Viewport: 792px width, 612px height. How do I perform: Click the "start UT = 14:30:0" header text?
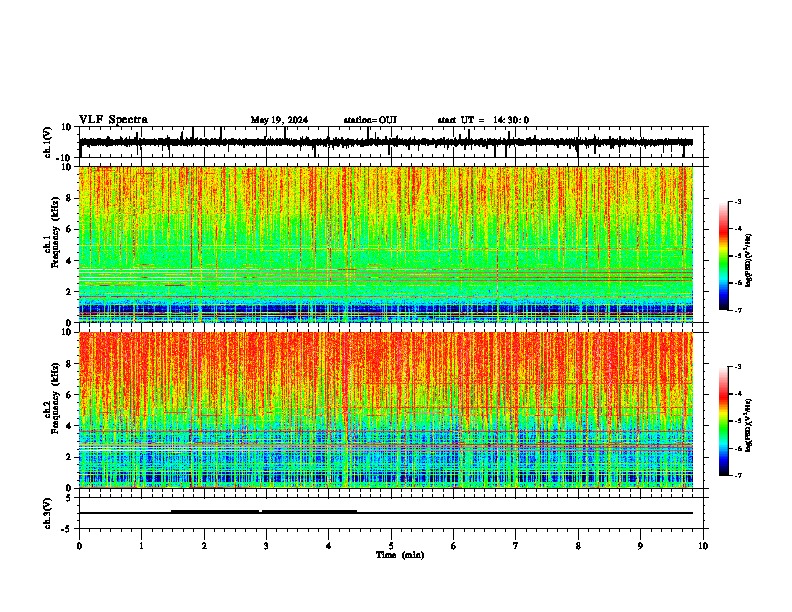click(x=483, y=120)
